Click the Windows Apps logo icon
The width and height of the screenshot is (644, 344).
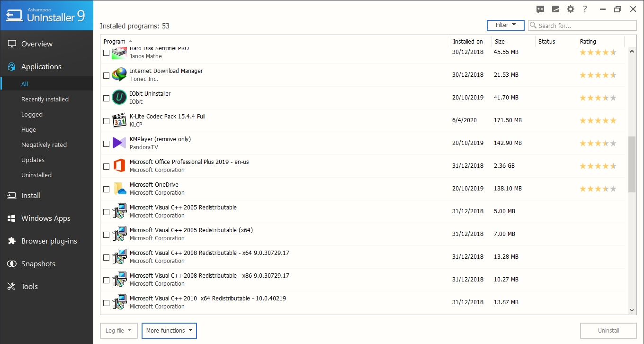tap(11, 218)
